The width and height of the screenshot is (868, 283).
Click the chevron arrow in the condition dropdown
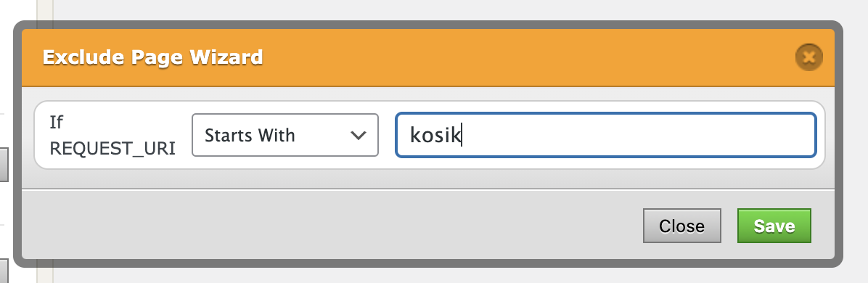tap(359, 135)
